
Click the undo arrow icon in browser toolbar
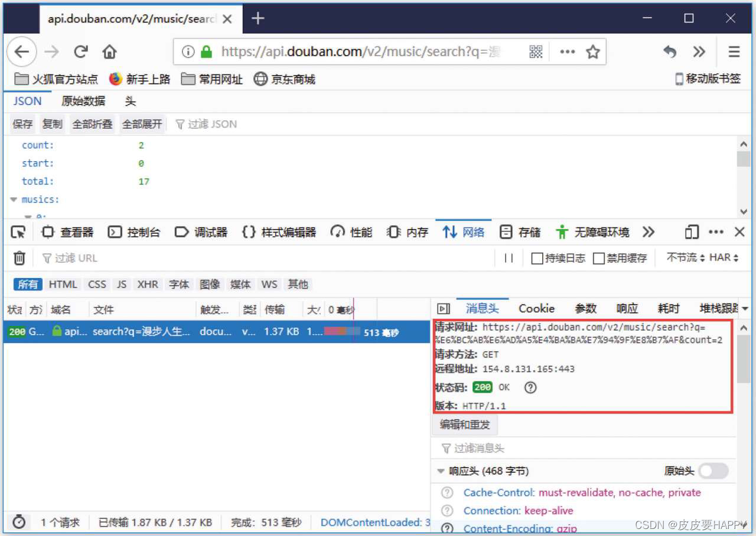point(669,52)
